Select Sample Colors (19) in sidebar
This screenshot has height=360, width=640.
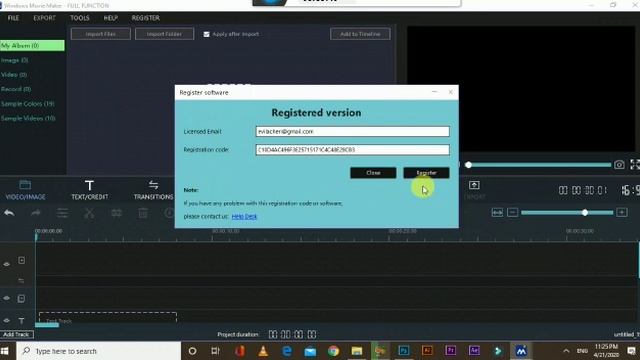click(x=28, y=104)
